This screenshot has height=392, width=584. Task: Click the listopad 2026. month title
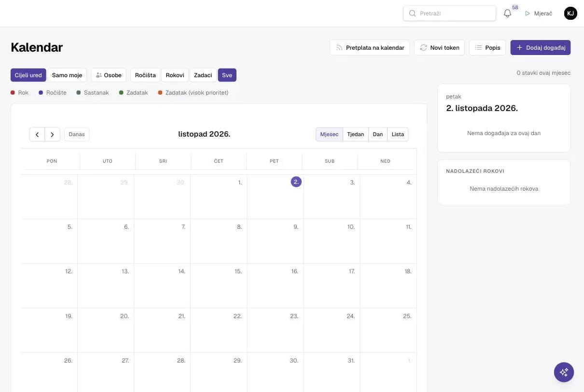[204, 134]
